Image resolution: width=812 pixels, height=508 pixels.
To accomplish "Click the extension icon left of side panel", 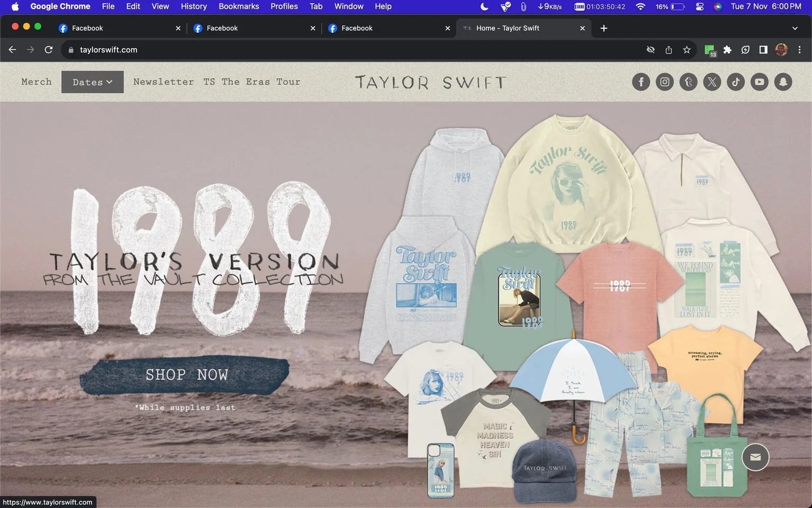I will 745,50.
